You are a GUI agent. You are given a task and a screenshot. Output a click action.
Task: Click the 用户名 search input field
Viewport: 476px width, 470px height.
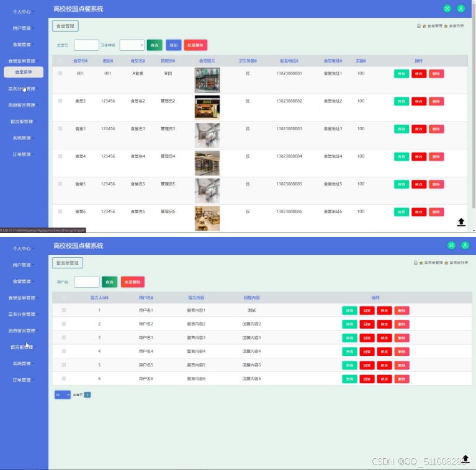coord(87,282)
